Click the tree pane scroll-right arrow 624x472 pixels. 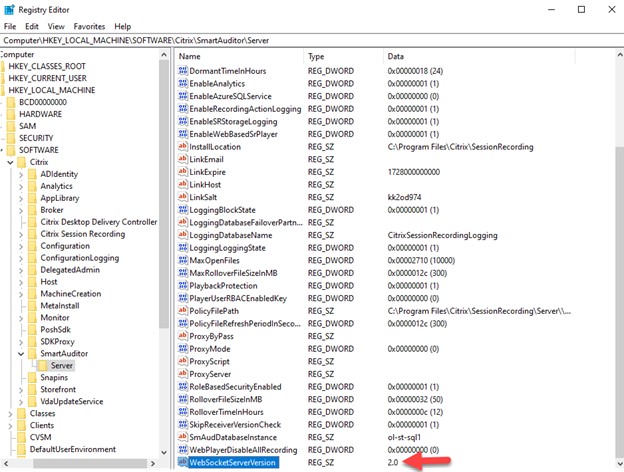pos(153,463)
